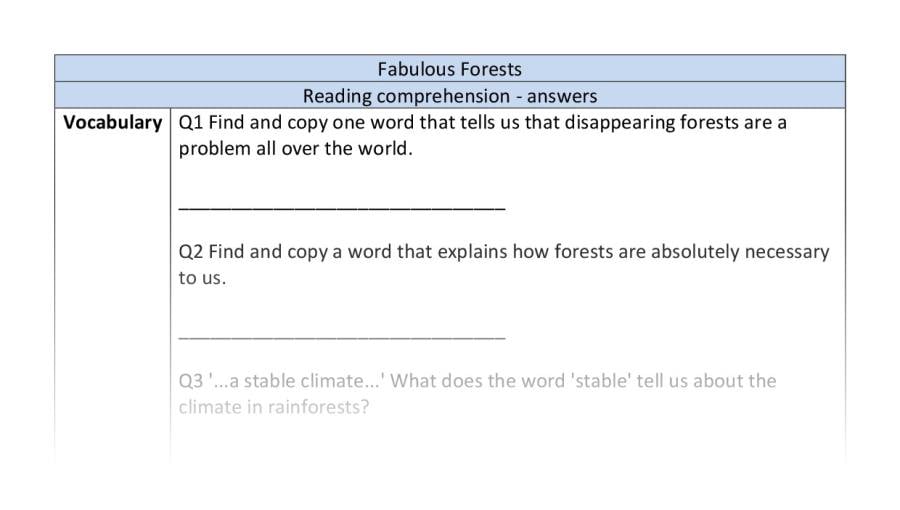
Task: Click the faded Q3 'stable climate' question
Action: click(x=477, y=394)
